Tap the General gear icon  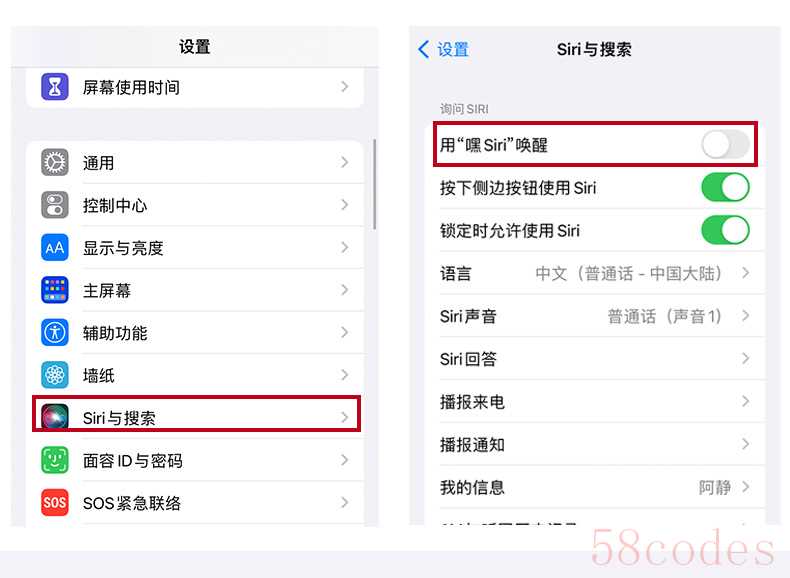pos(54,162)
